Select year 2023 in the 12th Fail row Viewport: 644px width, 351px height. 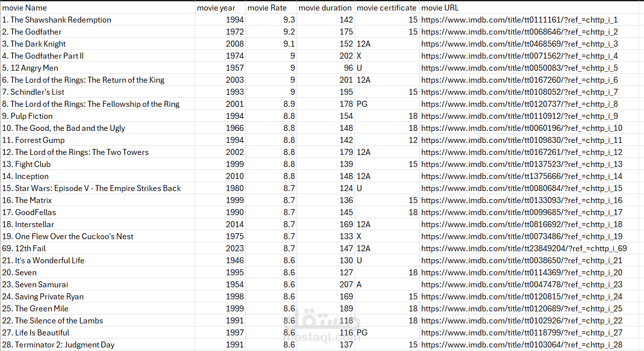pos(220,248)
